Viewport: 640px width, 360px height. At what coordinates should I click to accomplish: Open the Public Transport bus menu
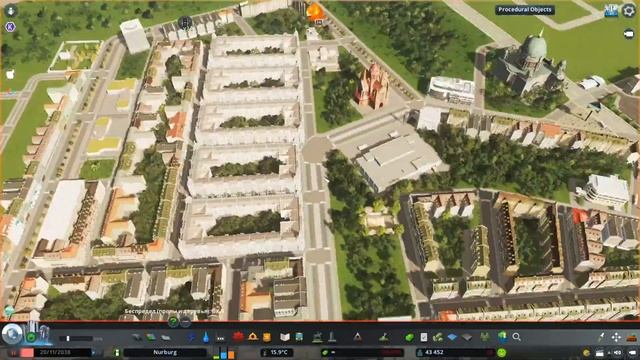[x=299, y=337]
